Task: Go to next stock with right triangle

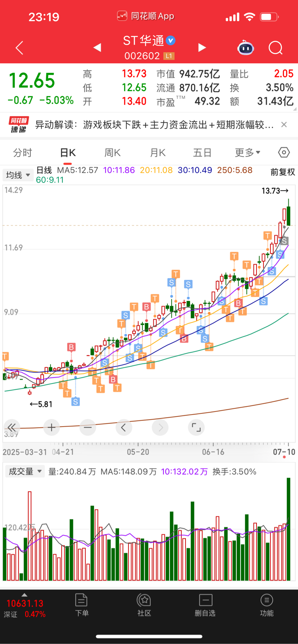Action: pyautogui.click(x=202, y=47)
